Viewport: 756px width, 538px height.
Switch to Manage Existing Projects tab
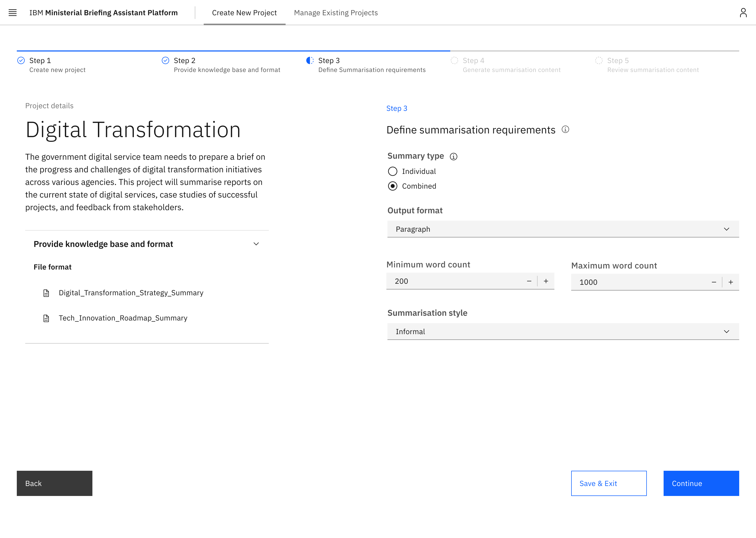coord(336,13)
